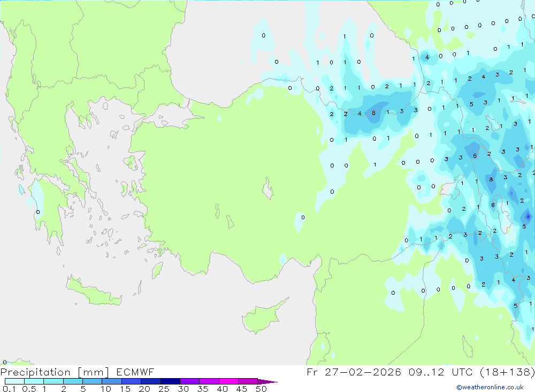Viewport: 535px width, 392px height.
Task: Click the '30' legend scale label
Action: click(x=184, y=389)
